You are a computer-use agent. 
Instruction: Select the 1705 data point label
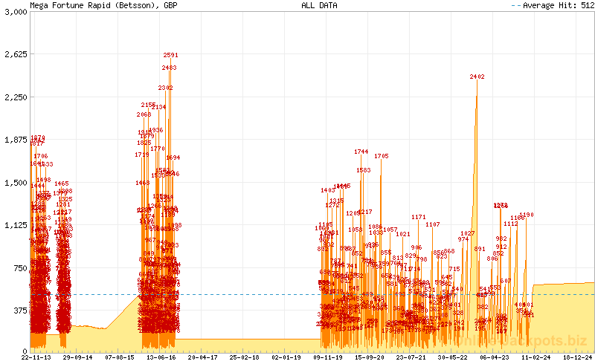coord(382,156)
